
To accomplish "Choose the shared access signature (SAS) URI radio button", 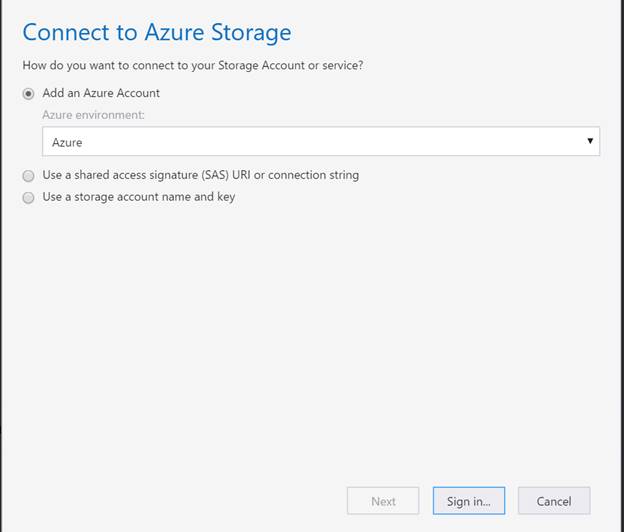I will (x=28, y=175).
